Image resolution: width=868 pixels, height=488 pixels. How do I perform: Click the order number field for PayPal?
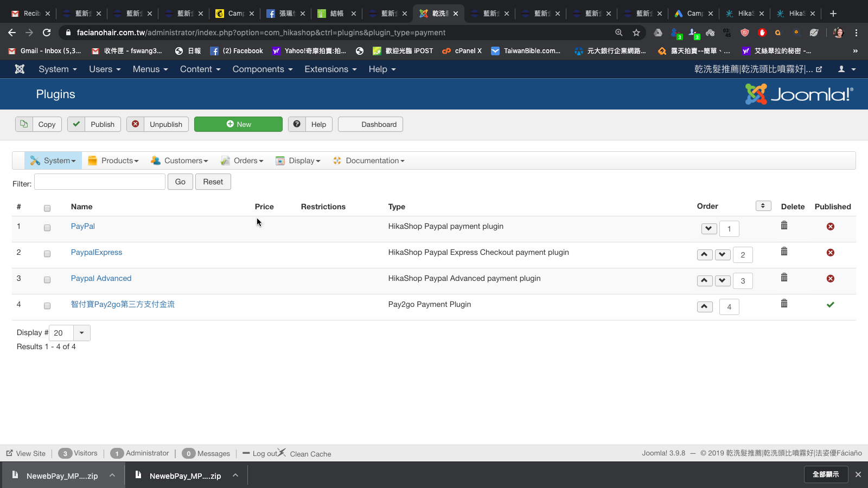[x=729, y=229]
